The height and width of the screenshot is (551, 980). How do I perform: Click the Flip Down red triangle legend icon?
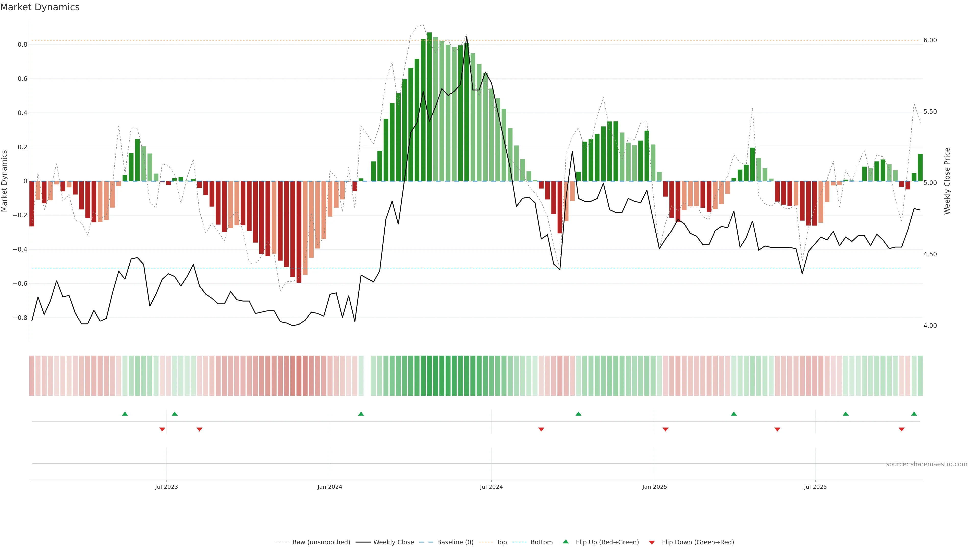(652, 542)
